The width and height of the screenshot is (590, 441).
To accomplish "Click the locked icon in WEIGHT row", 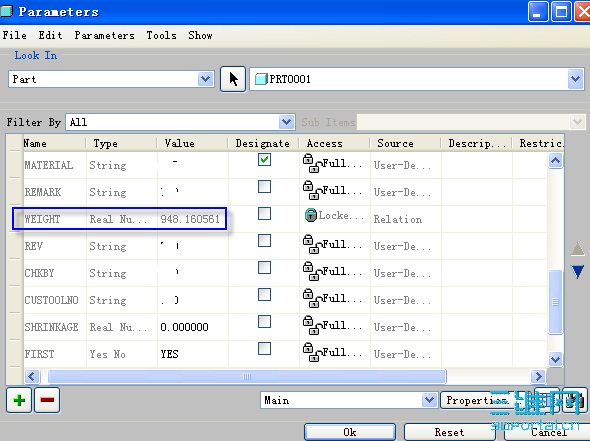I will [x=311, y=215].
